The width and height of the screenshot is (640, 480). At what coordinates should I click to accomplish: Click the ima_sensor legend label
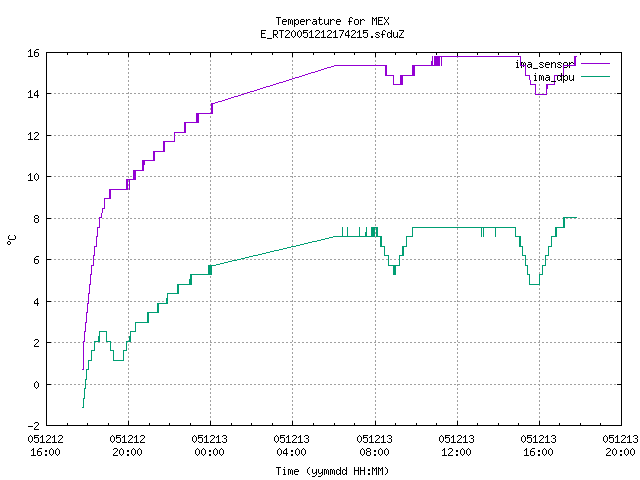544,64
